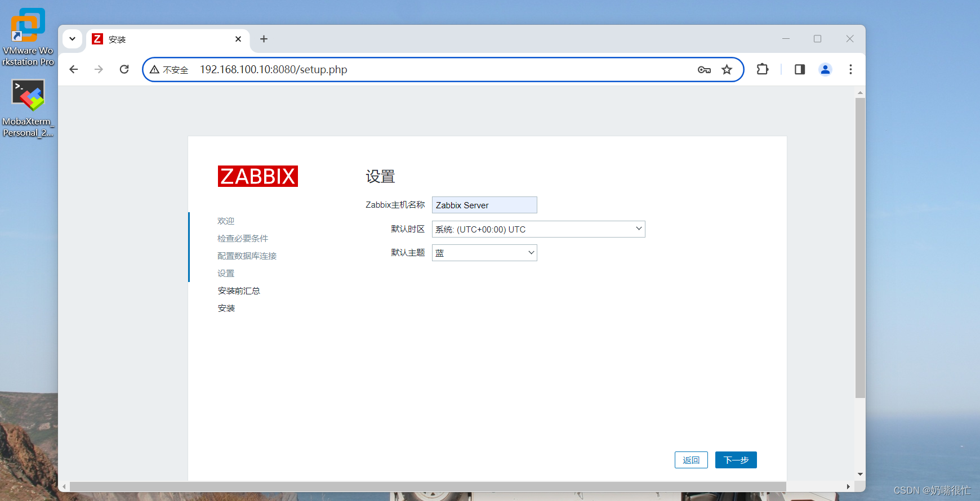
Task: Reload the setup.php page
Action: point(124,69)
